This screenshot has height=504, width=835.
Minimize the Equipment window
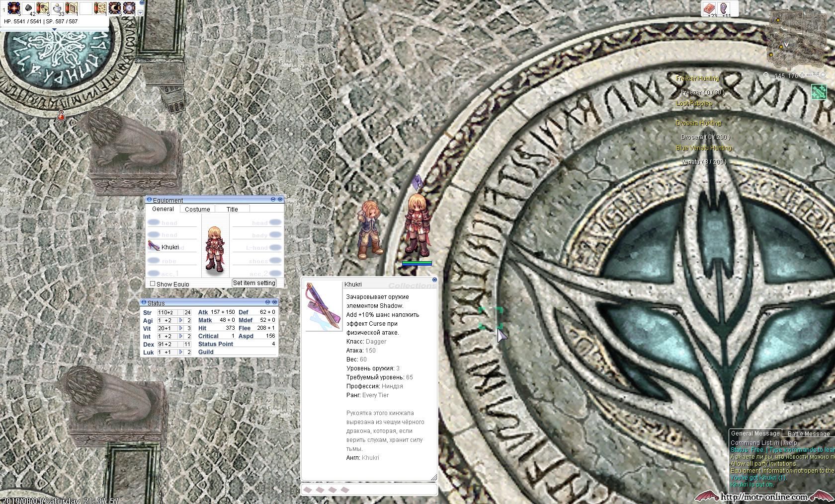pos(273,199)
